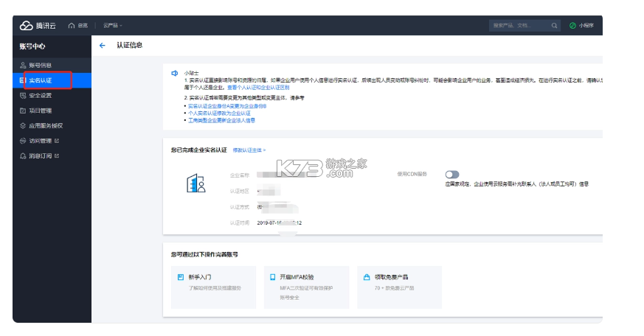This screenshot has width=644, height=336.
Task: Open link 个人实名认证修改为企业认证
Action: [x=219, y=113]
